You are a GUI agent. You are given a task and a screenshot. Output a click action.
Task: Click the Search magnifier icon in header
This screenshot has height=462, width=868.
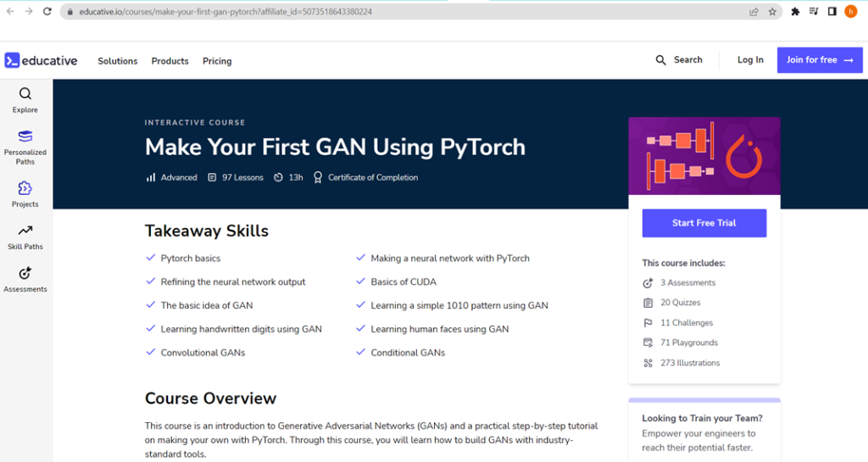coord(660,60)
